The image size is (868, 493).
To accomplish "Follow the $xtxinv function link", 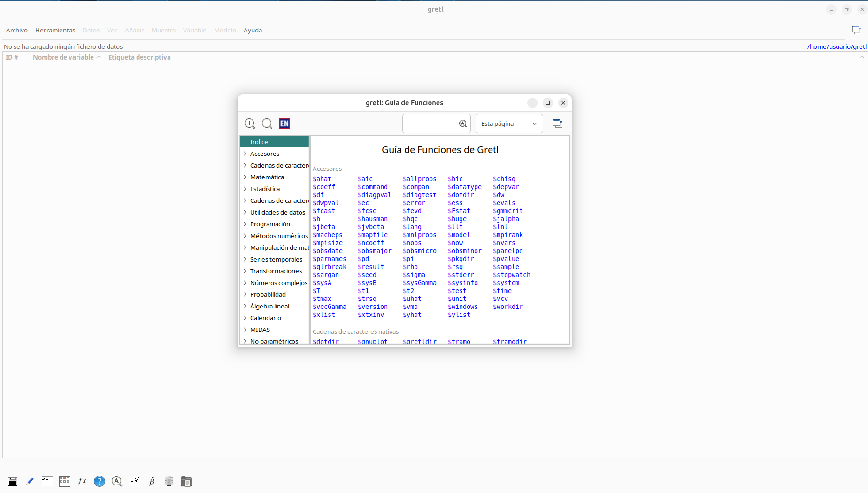I will pos(371,315).
